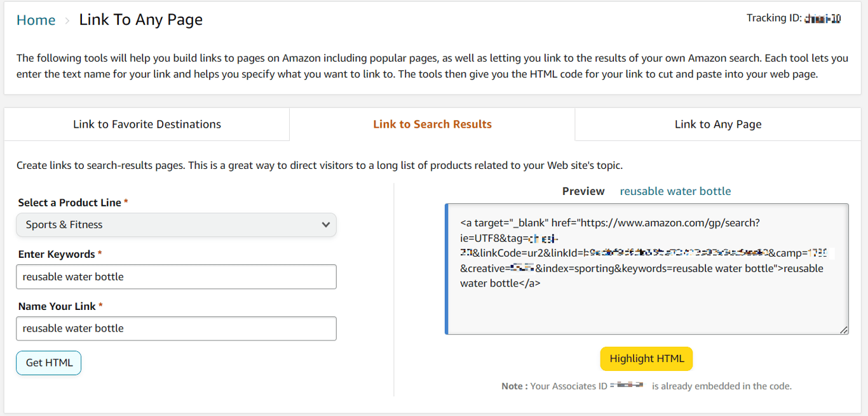Click the textarea resize grip handle
This screenshot has width=868, height=416.
[x=844, y=330]
